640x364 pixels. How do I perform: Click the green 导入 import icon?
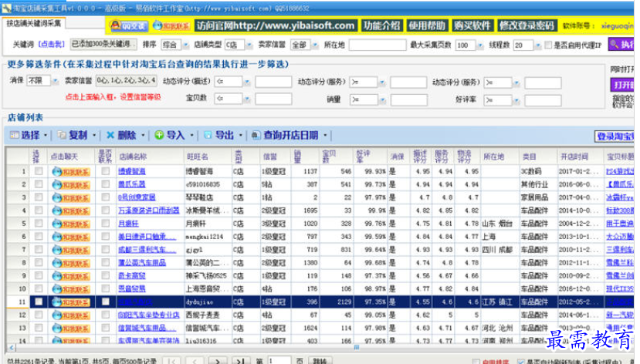point(159,135)
